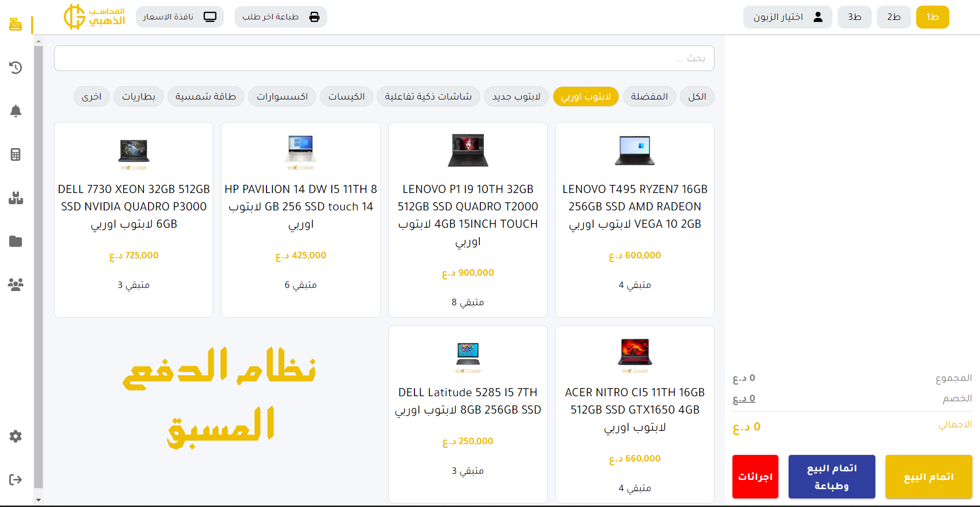Click the search field بحث

(x=384, y=58)
